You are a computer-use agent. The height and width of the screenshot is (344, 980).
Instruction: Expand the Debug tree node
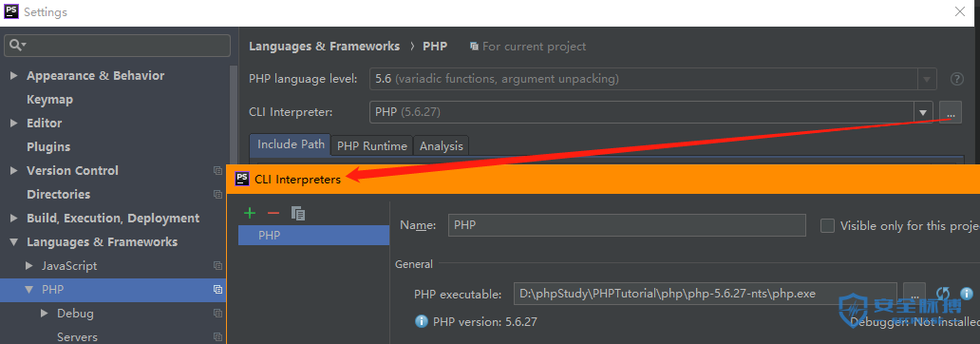pos(44,314)
